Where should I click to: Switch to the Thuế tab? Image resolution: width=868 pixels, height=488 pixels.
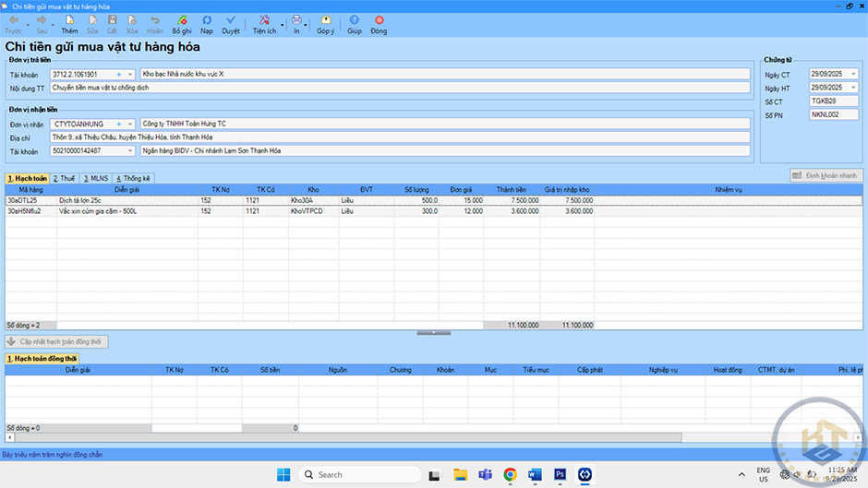[64, 178]
